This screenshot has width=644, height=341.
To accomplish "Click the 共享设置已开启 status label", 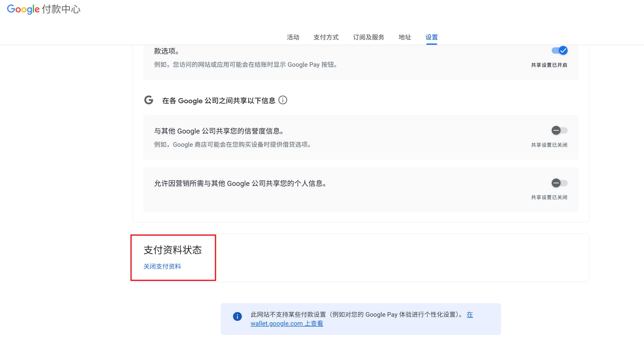I will (x=549, y=65).
